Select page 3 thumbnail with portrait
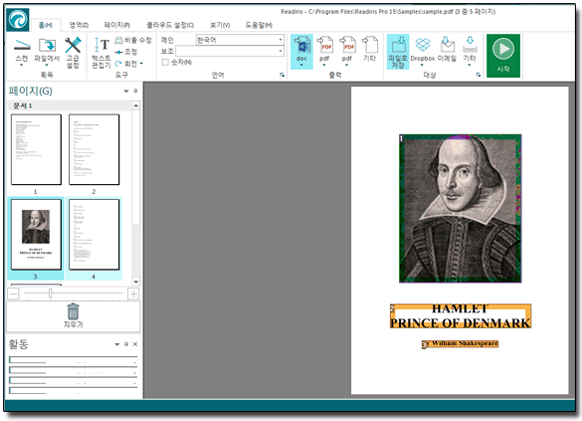Screen dimensions: 582x421 pos(36,234)
